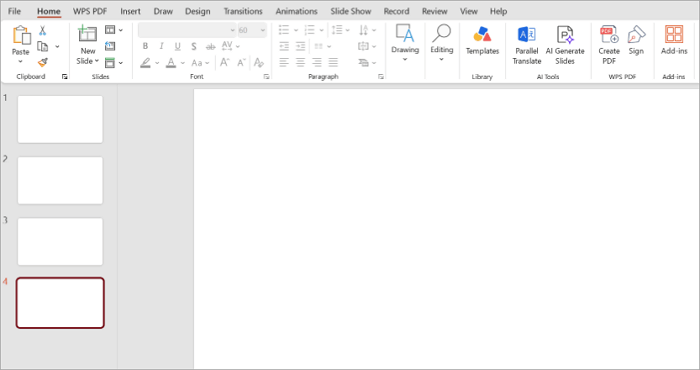Click the Drawing tools icon

405,33
